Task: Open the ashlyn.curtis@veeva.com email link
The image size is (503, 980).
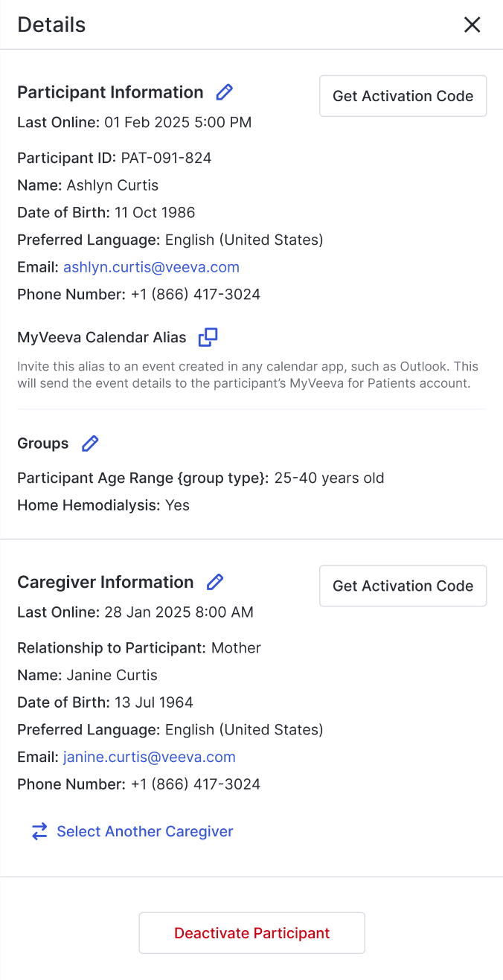Action: [151, 267]
